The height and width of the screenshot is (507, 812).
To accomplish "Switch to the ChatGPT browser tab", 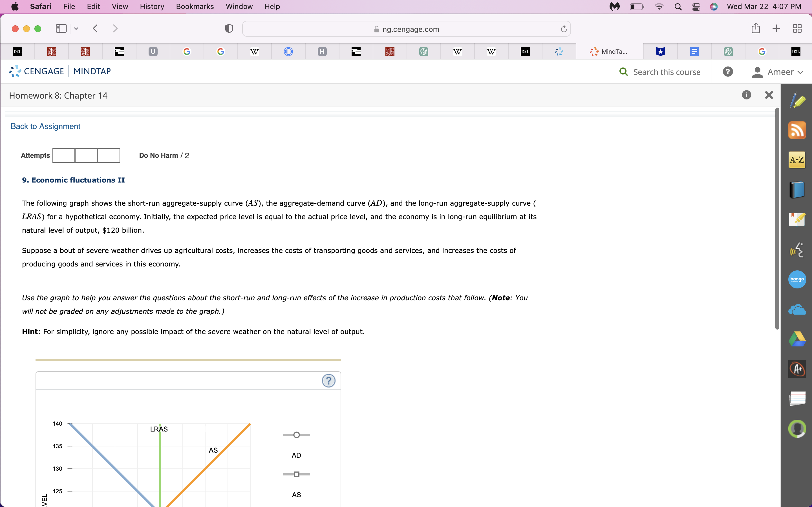I will click(x=423, y=52).
